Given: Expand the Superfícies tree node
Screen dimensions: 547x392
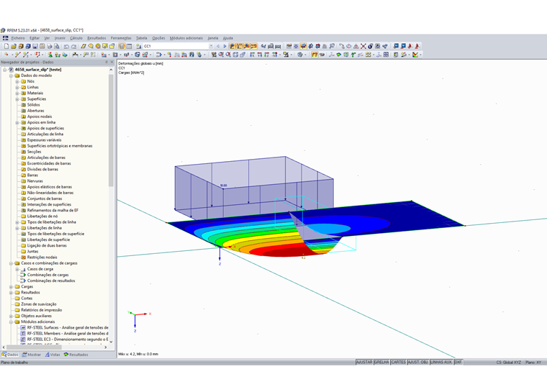Looking at the screenshot, I should [x=17, y=99].
